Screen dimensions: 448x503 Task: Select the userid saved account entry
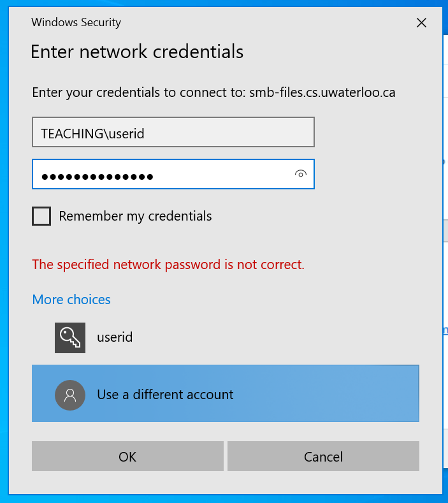(x=115, y=337)
